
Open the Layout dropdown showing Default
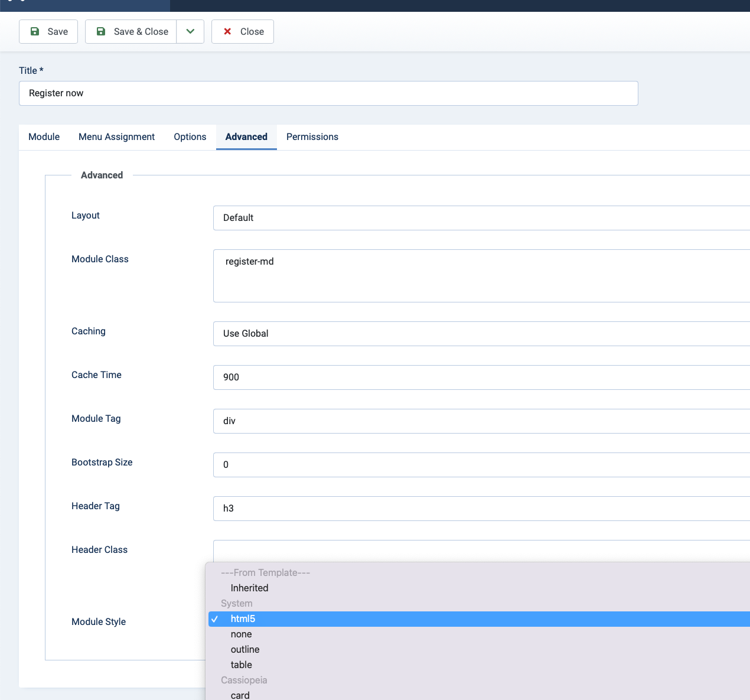click(481, 218)
